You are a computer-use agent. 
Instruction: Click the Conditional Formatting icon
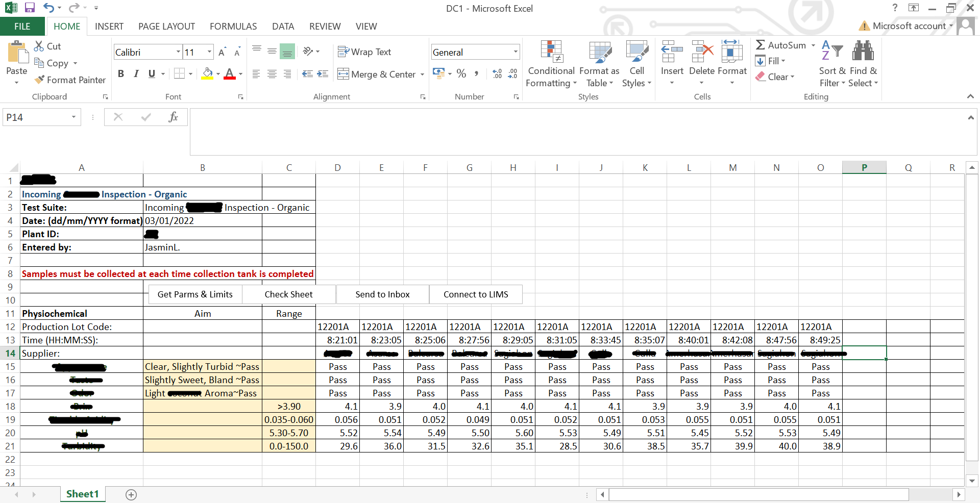[x=551, y=52]
